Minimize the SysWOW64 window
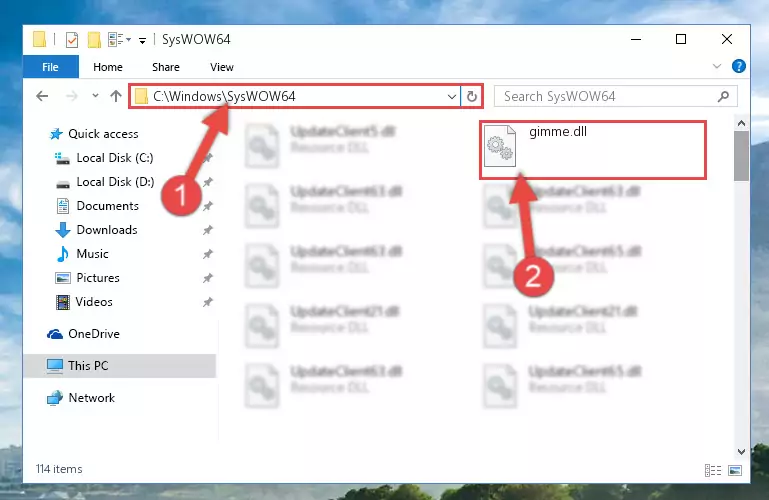This screenshot has width=769, height=500. click(x=636, y=39)
